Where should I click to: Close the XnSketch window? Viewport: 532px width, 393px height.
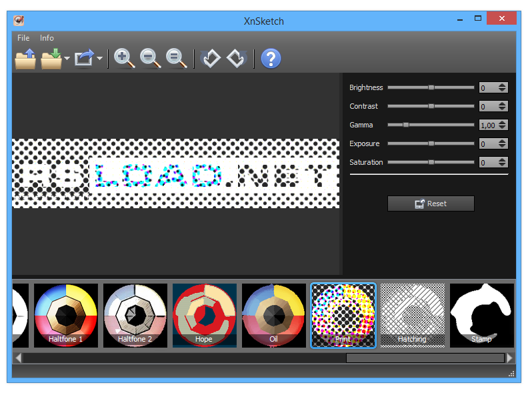point(502,18)
